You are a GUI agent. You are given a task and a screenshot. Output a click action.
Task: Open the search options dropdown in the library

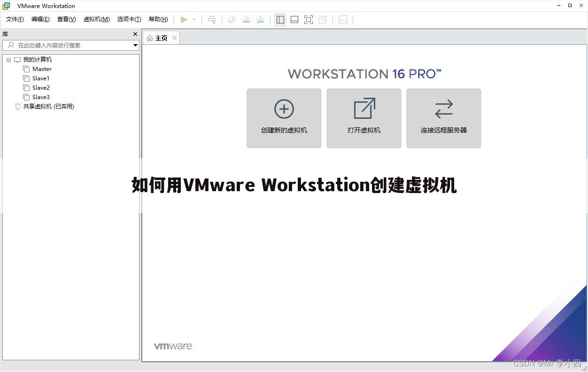point(135,45)
